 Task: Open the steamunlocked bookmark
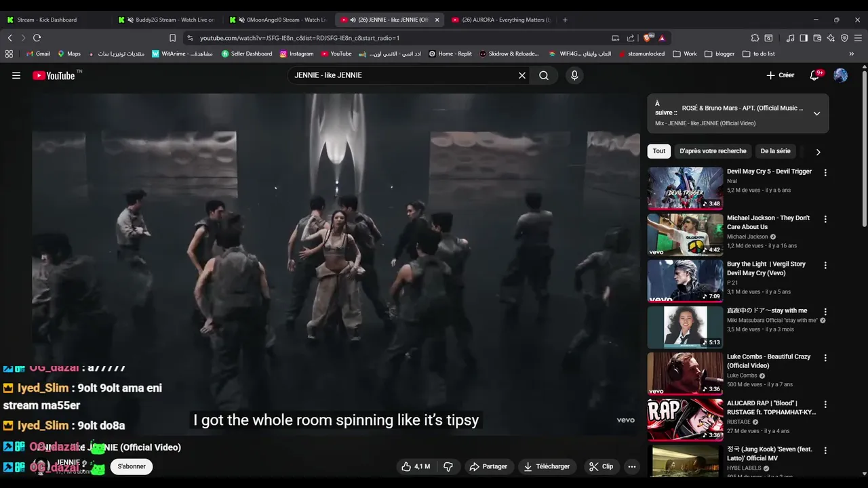642,54
